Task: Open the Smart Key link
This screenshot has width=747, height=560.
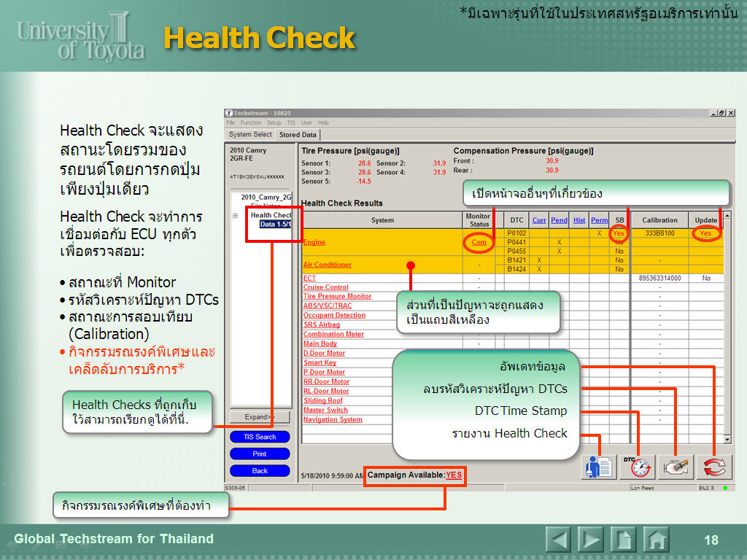Action: [x=320, y=363]
